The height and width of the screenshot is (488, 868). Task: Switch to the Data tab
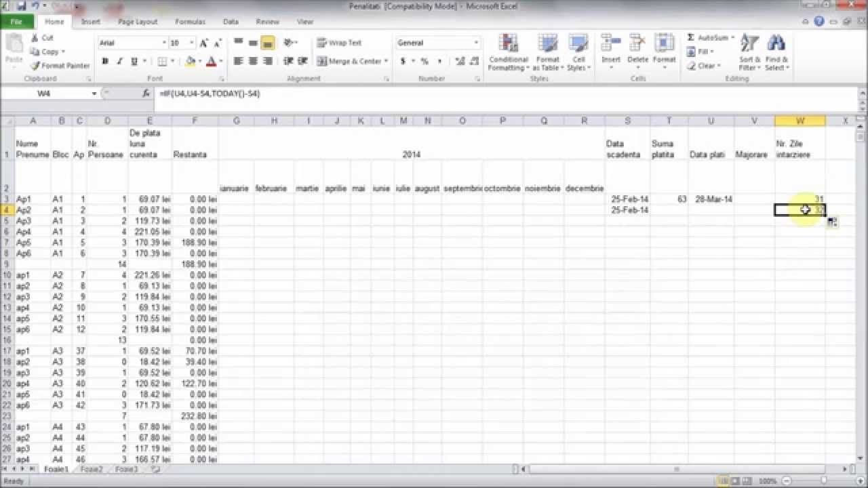(231, 22)
